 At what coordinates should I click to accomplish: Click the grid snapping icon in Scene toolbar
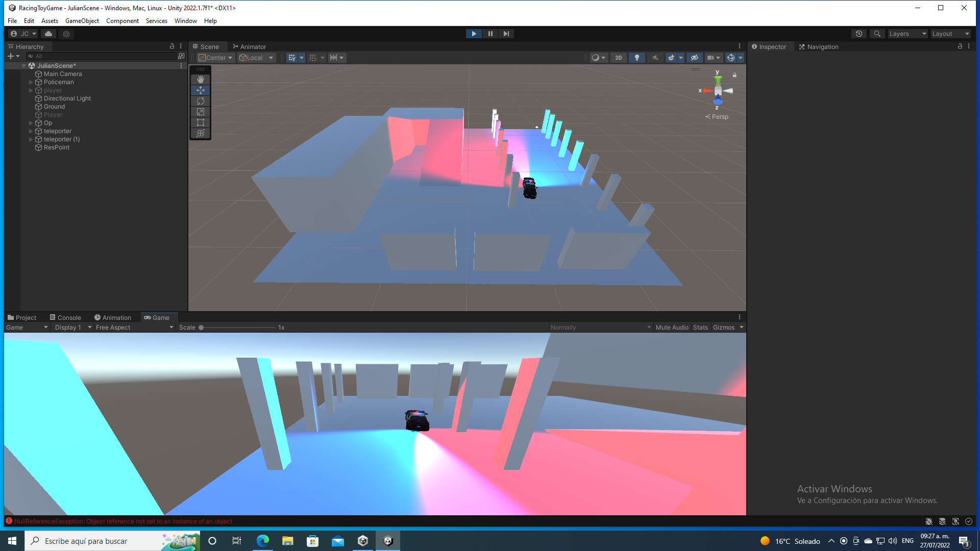[313, 58]
